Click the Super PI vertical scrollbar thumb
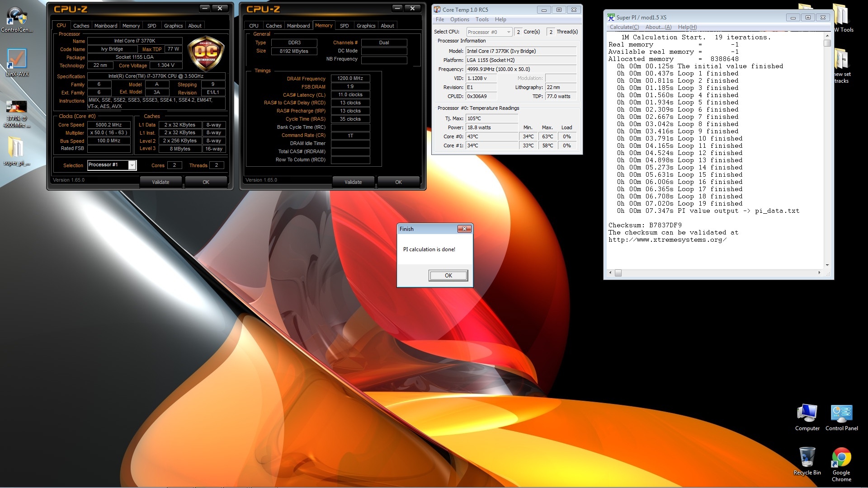 pos(827,43)
